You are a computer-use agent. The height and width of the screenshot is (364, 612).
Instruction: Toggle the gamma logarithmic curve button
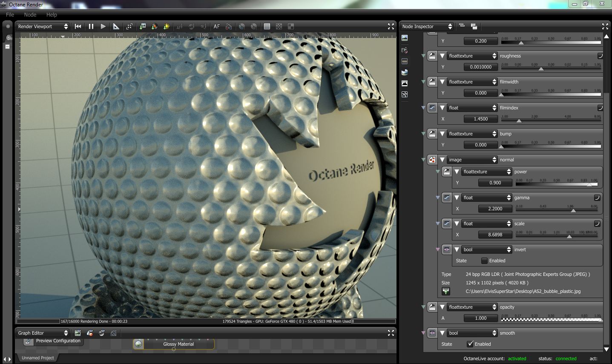[597, 198]
